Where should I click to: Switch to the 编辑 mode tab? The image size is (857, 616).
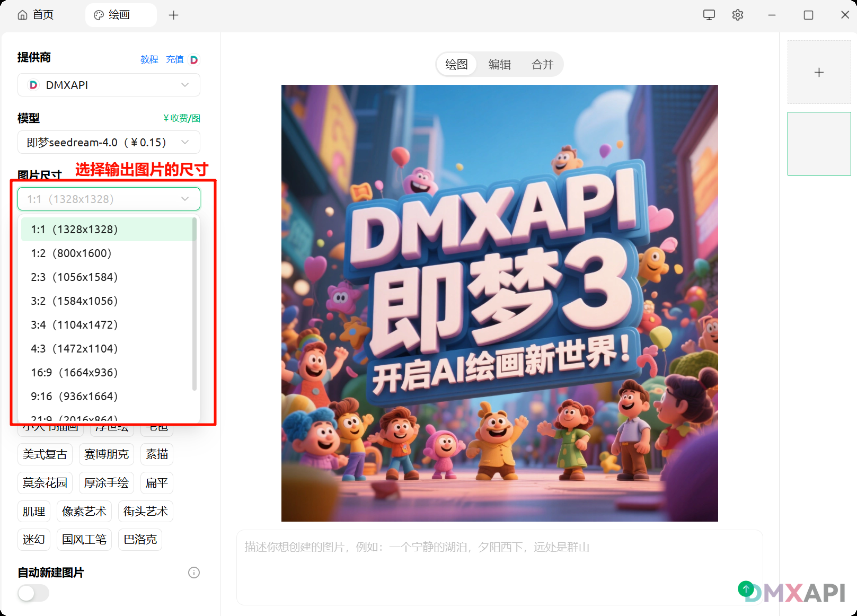(x=499, y=65)
